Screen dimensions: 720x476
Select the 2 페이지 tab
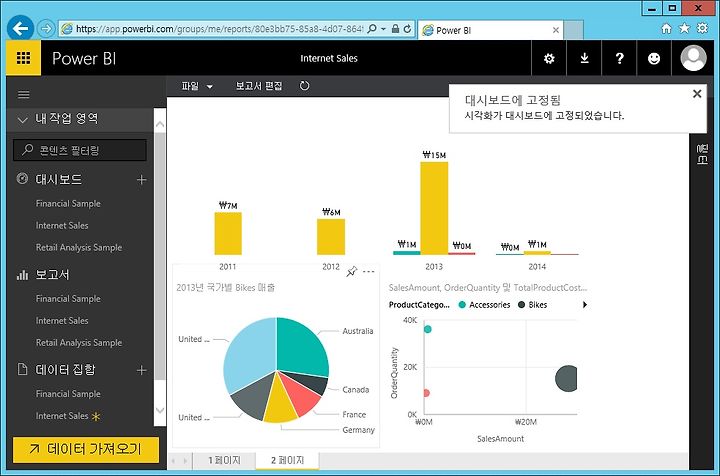(287, 460)
